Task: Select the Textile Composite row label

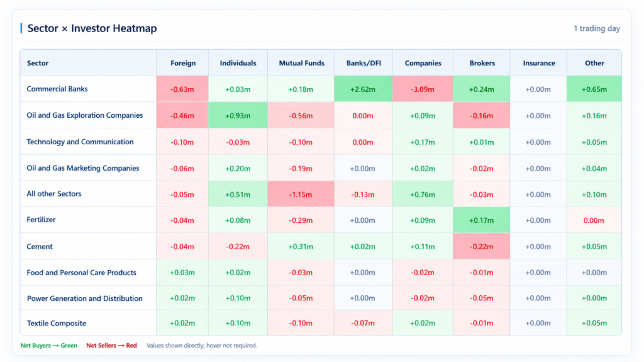Action: point(57,324)
